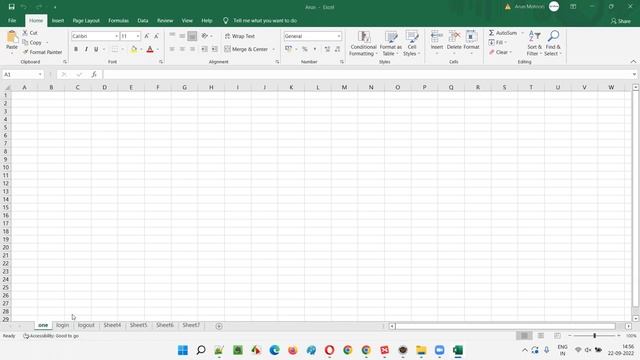
Task: Apply Percent Style format
Action: (x=304, y=49)
